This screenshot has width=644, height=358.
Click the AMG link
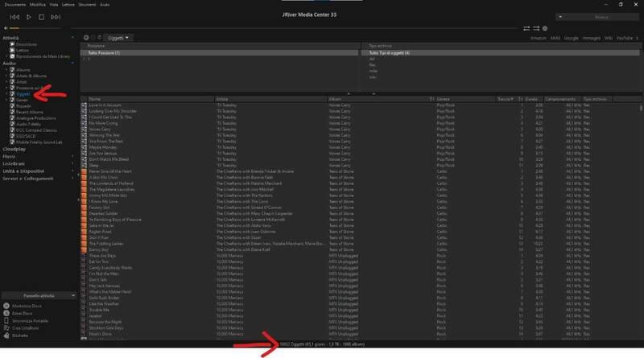[555, 38]
